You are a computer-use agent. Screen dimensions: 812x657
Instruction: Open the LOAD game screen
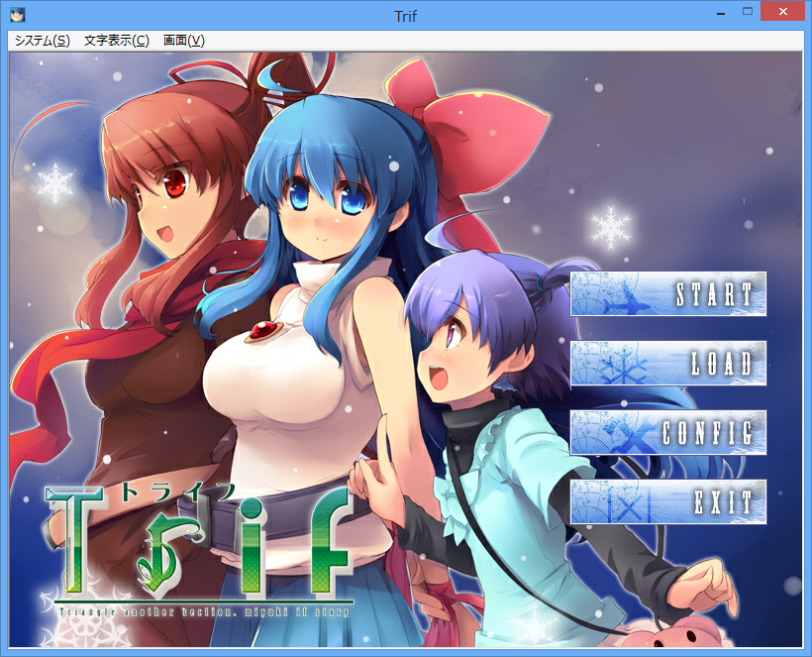[668, 364]
